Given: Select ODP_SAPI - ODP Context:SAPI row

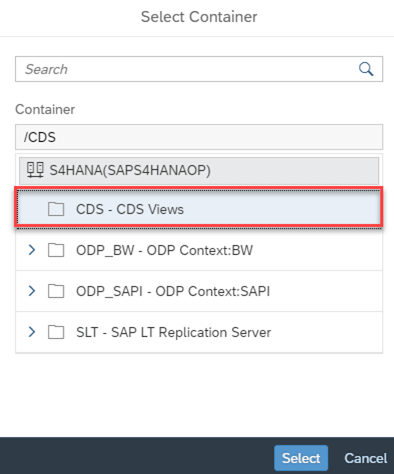Looking at the screenshot, I should pos(199,291).
